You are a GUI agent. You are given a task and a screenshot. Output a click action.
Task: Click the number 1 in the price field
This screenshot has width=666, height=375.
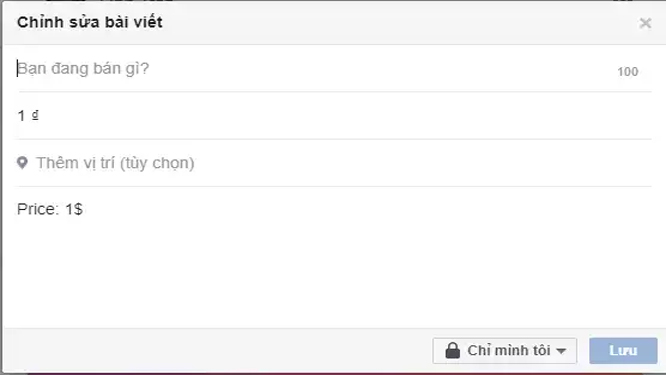coord(21,116)
